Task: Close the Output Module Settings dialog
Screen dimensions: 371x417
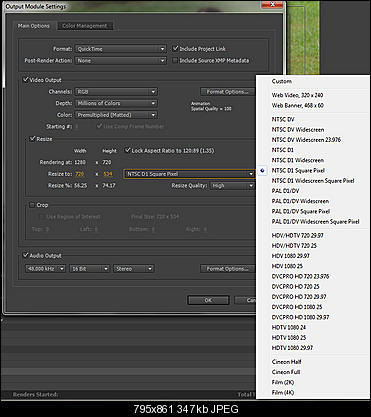Action: [272, 5]
